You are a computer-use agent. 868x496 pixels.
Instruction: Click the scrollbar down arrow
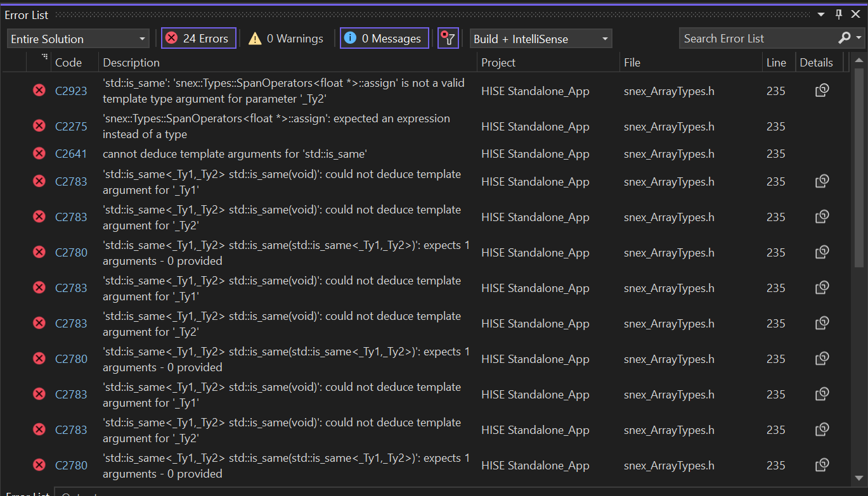tap(859, 478)
